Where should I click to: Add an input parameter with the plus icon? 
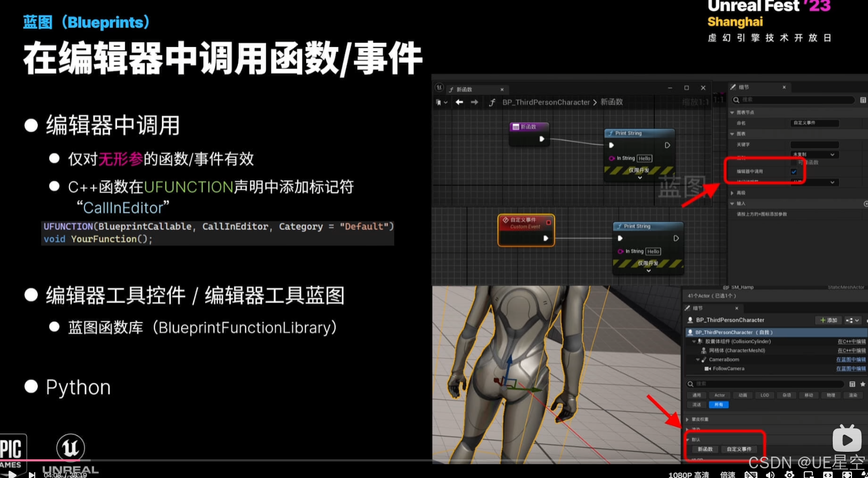865,203
